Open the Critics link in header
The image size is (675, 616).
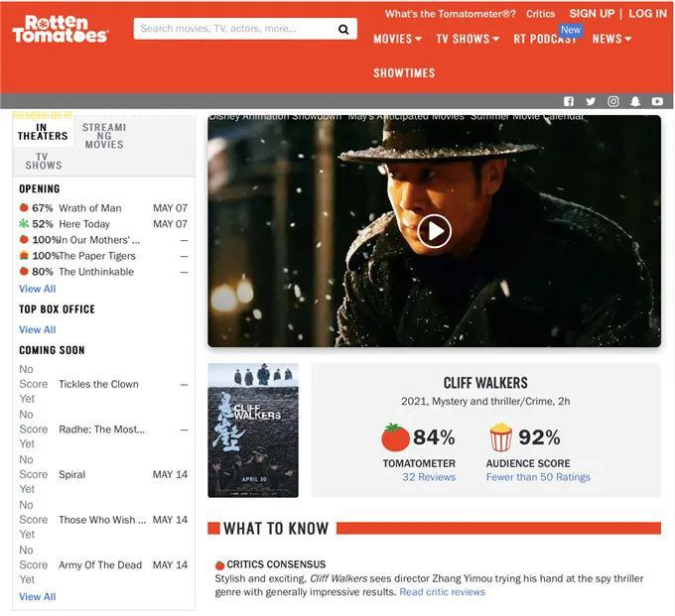tap(540, 14)
